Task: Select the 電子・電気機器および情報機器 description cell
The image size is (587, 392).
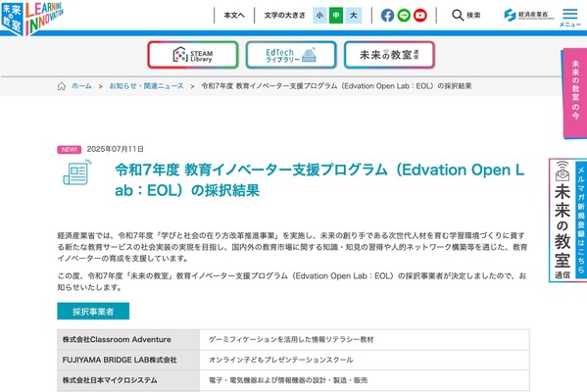Action: coord(365,380)
